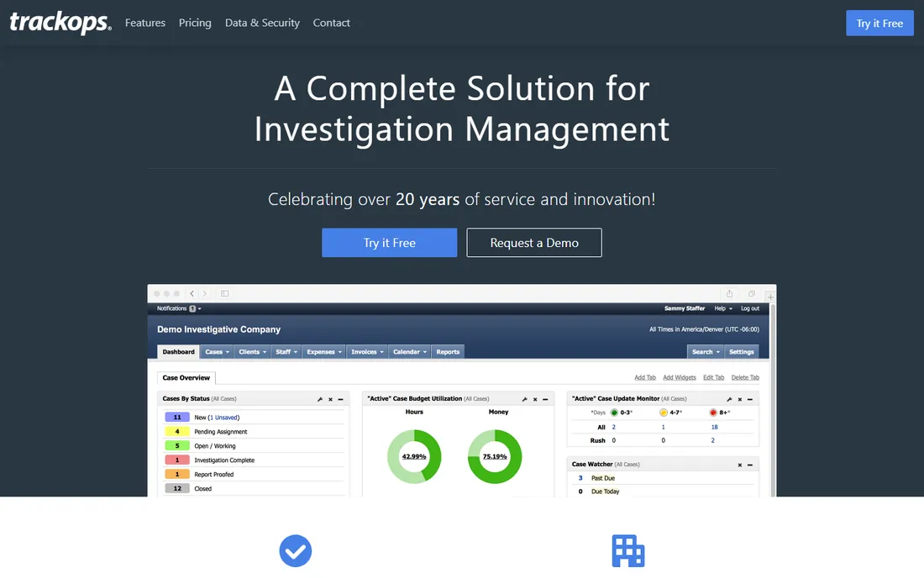Click wrench icon on Case Budget Utilization widget
Image resolution: width=924 pixels, height=578 pixels.
click(x=524, y=399)
